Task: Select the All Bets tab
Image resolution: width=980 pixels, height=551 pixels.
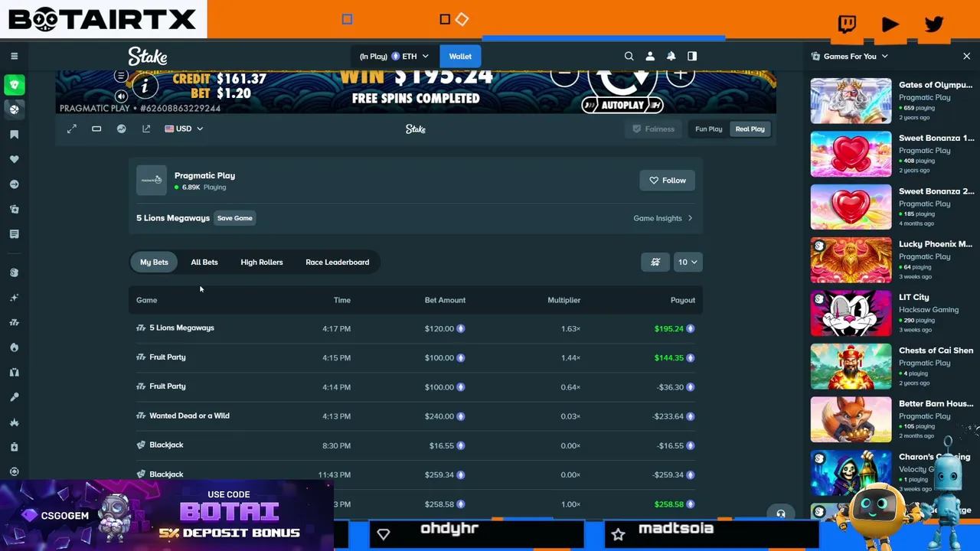Action: coord(204,262)
